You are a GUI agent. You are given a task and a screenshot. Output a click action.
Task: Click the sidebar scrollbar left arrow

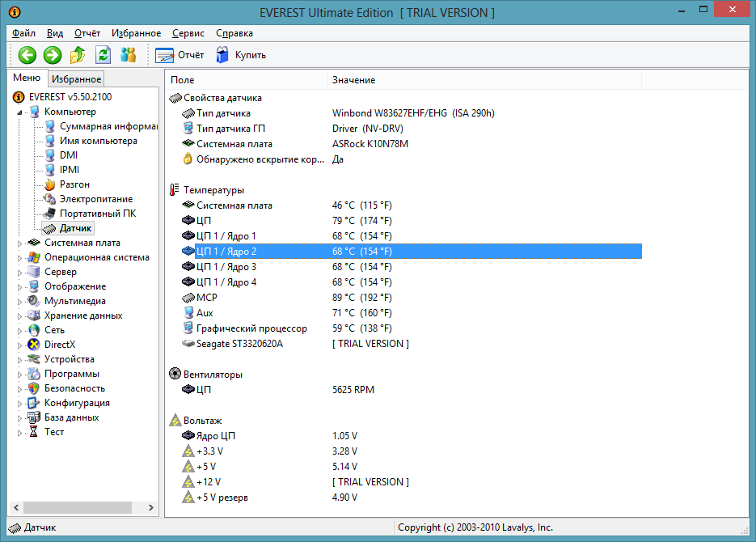coord(16,507)
